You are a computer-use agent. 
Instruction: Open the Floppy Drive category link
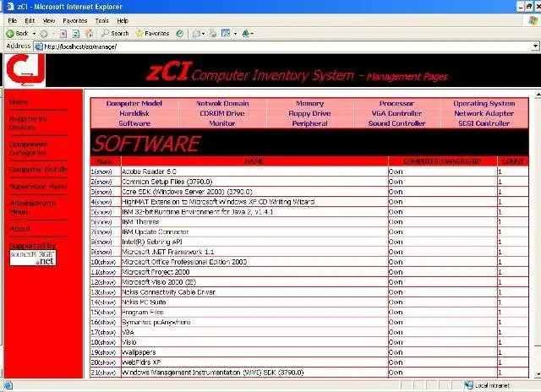(310, 113)
